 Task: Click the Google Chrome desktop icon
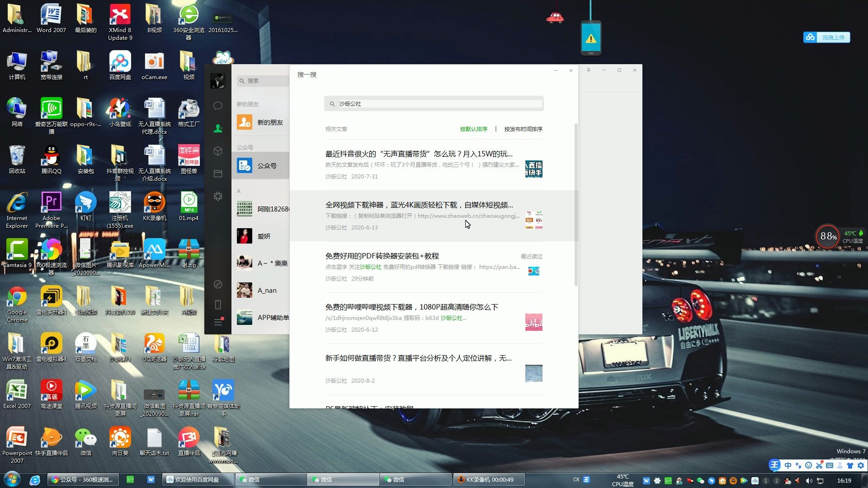click(17, 305)
